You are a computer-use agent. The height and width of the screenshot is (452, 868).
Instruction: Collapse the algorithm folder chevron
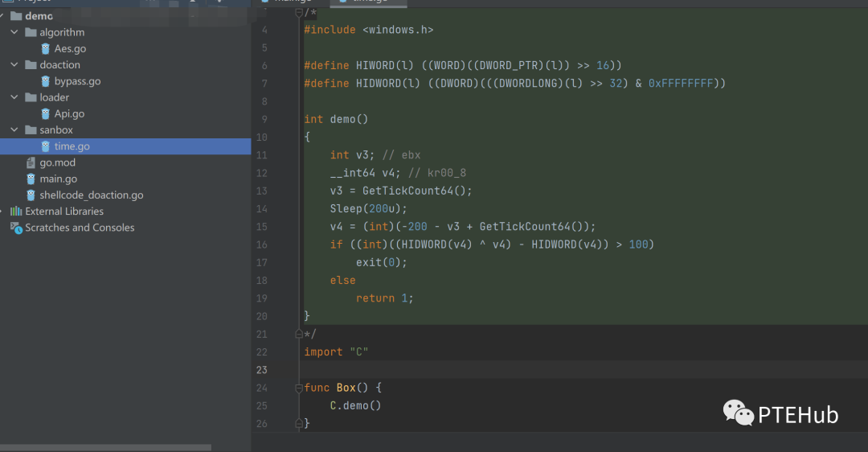click(x=14, y=33)
